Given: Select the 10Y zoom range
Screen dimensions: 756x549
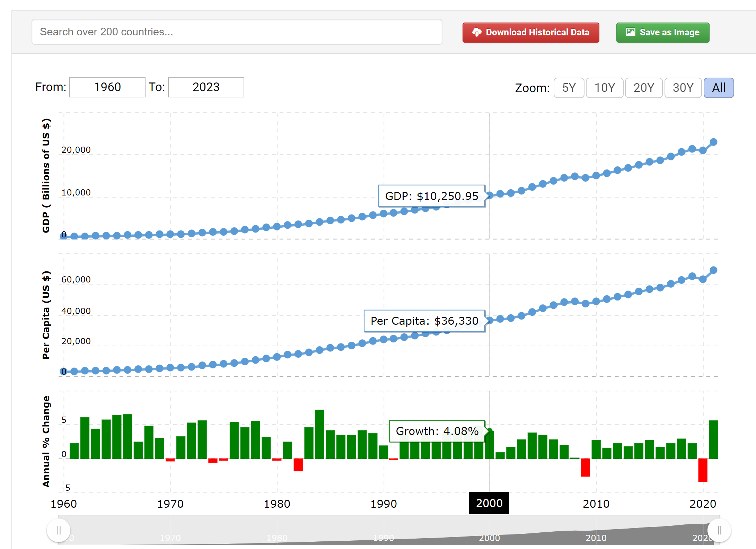Looking at the screenshot, I should [x=604, y=88].
